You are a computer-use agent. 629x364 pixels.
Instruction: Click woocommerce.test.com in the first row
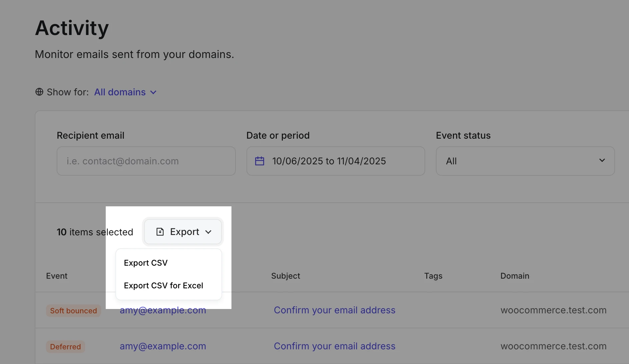click(554, 310)
